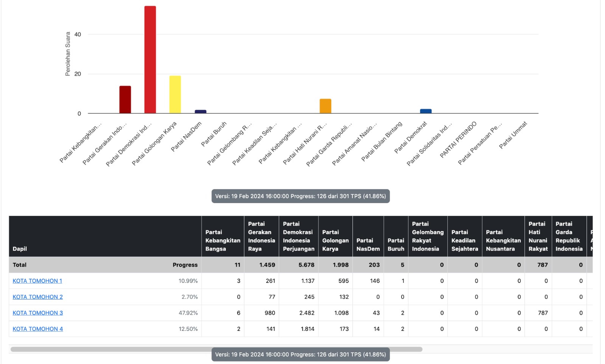Click the Partai Golongan Karya column header
Screen dimensions: 605x364
tap(335, 236)
